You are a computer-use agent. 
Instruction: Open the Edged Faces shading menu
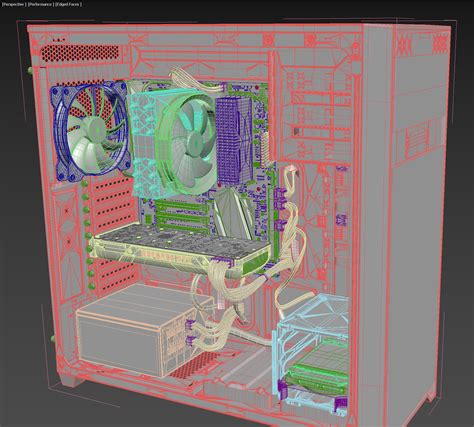[x=68, y=4]
